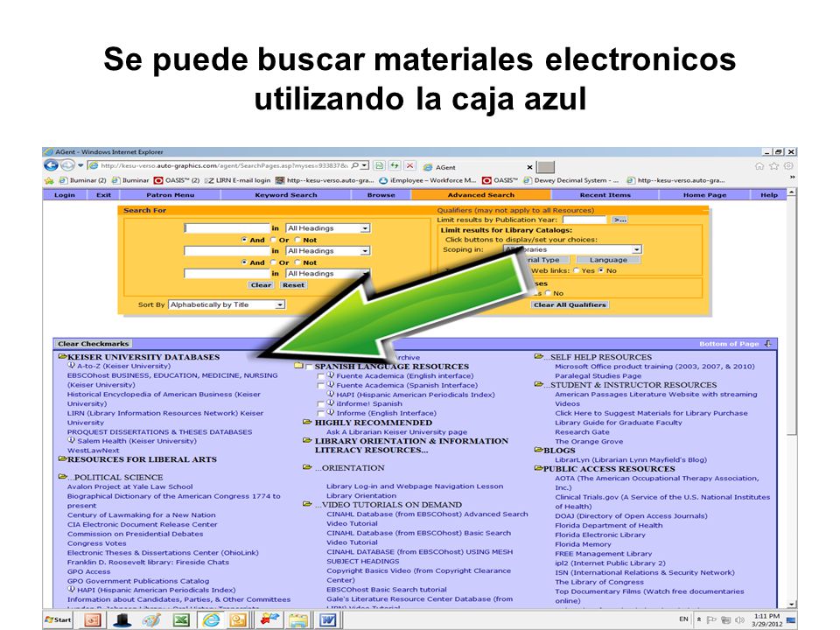Image resolution: width=840 pixels, height=630 pixels.
Task: Click the Internet Explorer taskbar icon
Action: pyautogui.click(x=211, y=619)
